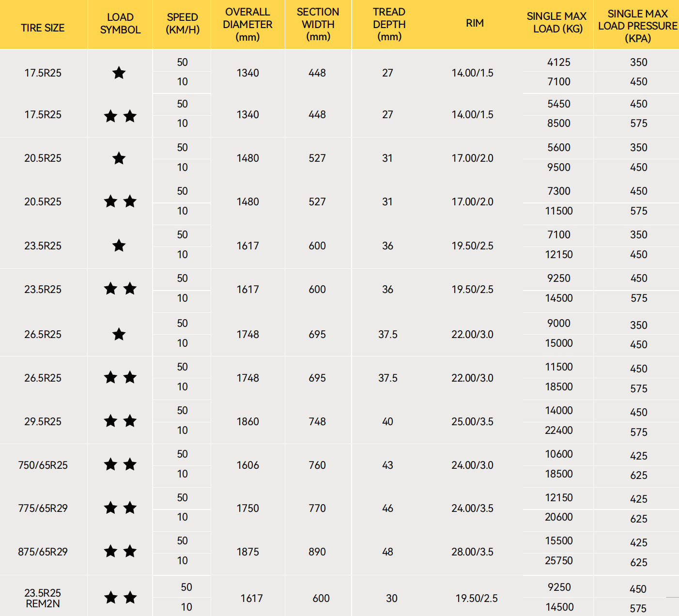Viewport: 679px width, 616px height.
Task: Click the 25750 max load value
Action: (558, 560)
